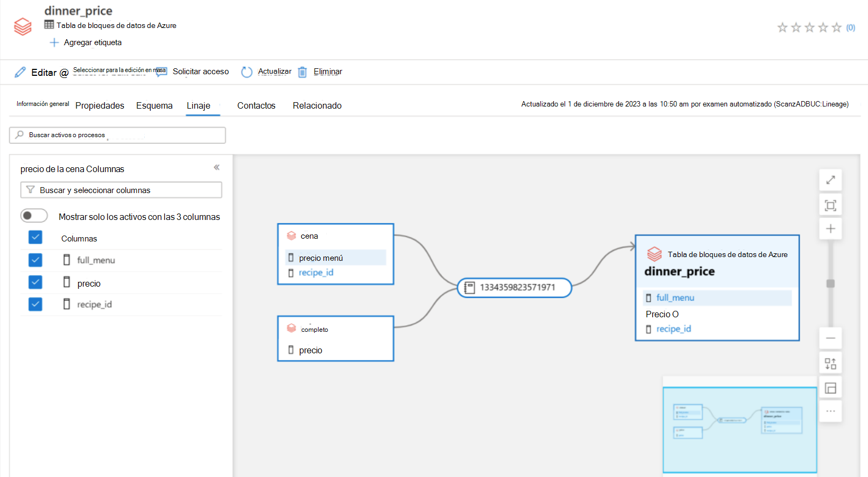Open the Propiedades tab
Screen dimensions: 868x477
(x=100, y=105)
